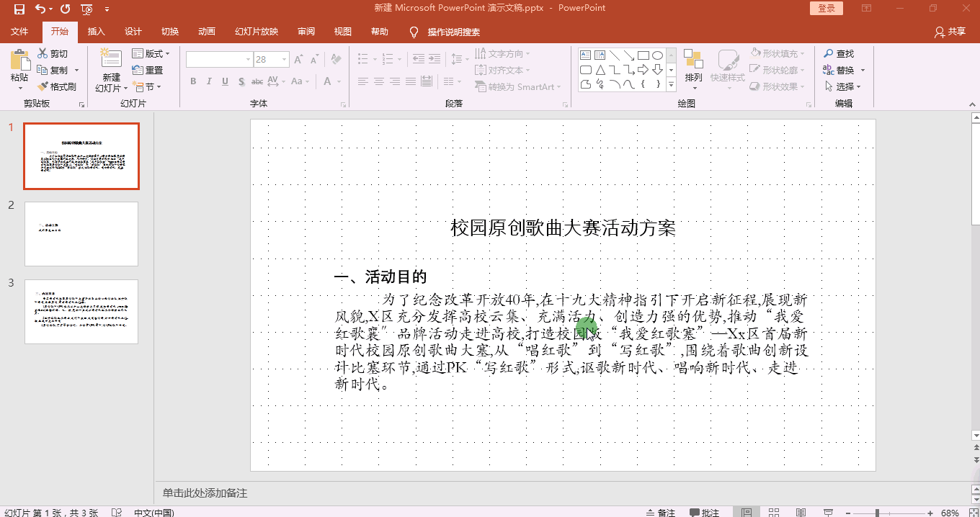Switch to Reading view in status bar
The width and height of the screenshot is (980, 517).
(801, 513)
